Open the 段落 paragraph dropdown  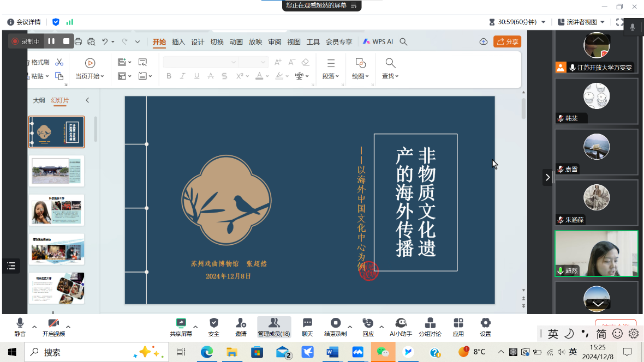[x=331, y=69]
